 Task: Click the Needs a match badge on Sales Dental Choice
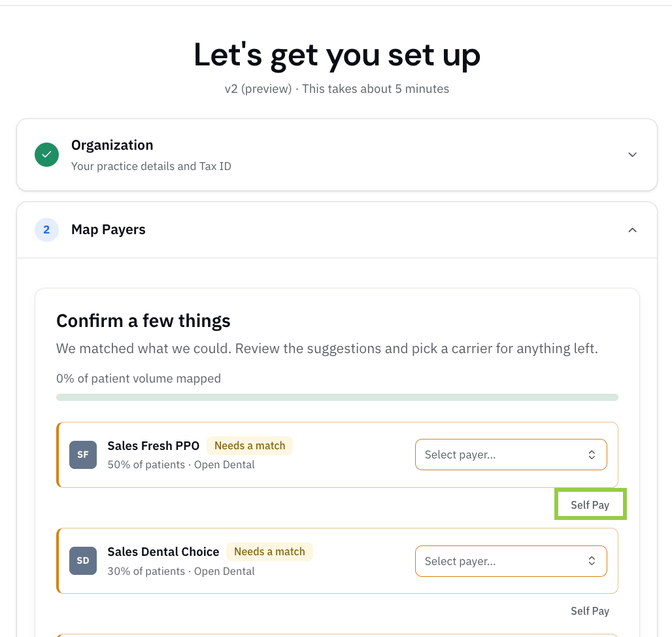tap(269, 552)
